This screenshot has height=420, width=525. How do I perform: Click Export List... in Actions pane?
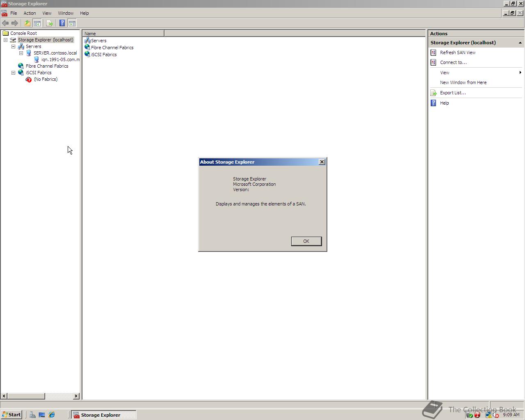click(453, 93)
